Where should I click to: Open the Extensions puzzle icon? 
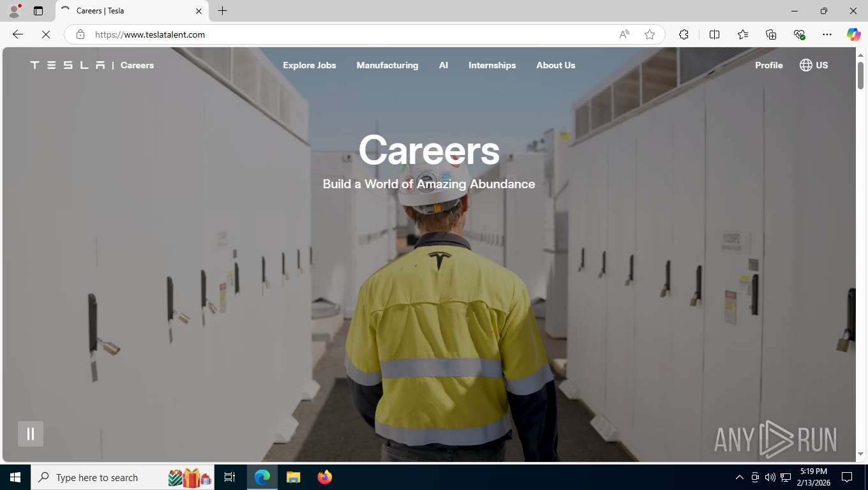[684, 34]
